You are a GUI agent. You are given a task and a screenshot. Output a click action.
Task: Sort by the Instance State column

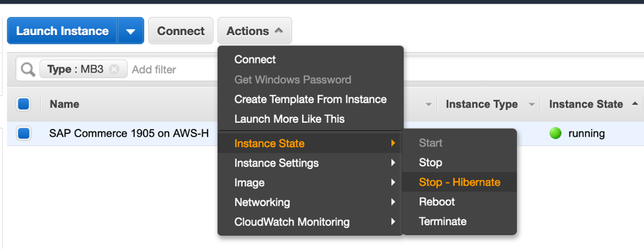pyautogui.click(x=586, y=104)
